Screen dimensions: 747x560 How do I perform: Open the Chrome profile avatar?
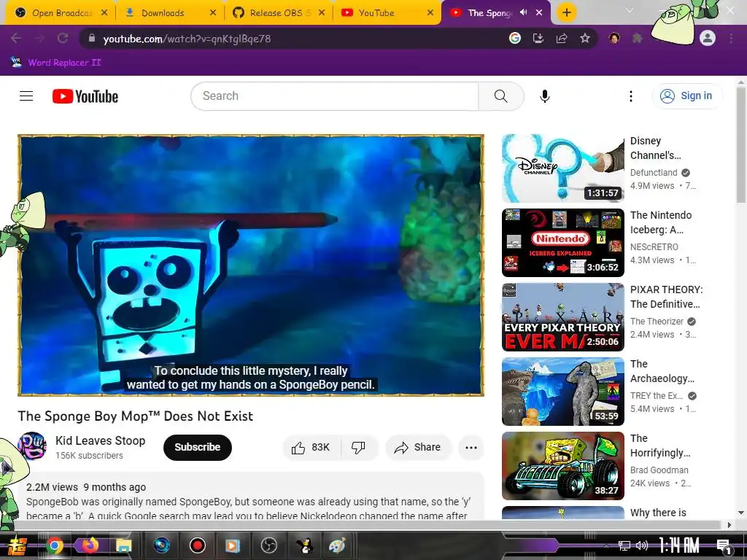click(708, 38)
